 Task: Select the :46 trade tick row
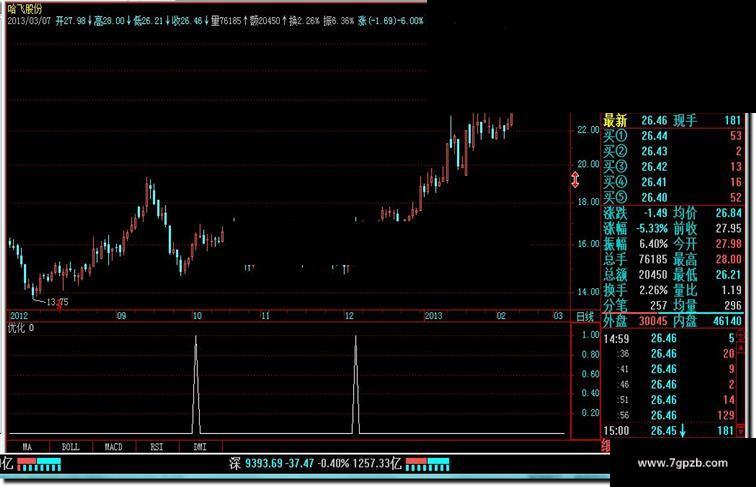click(x=670, y=385)
